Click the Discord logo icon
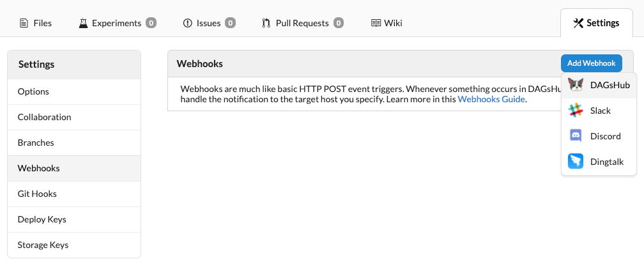 point(576,136)
